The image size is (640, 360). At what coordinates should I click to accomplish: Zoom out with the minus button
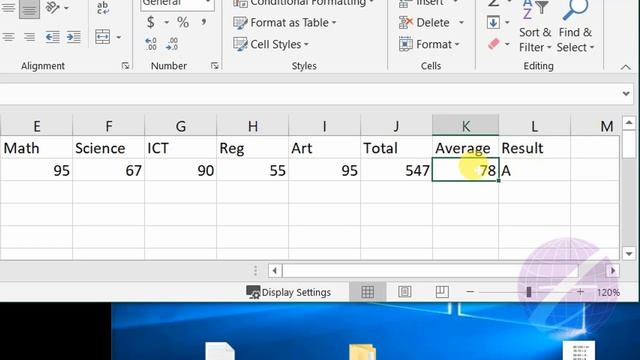tap(470, 292)
